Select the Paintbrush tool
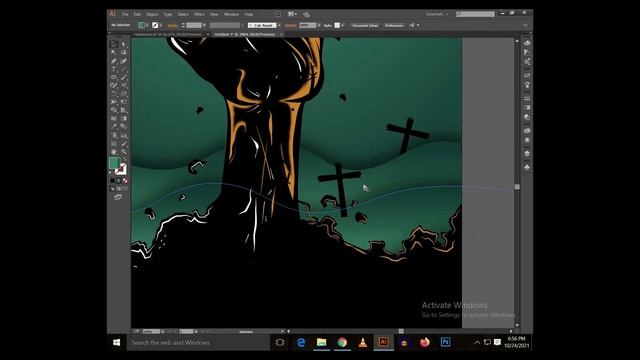This screenshot has height=360, width=640. (124, 77)
